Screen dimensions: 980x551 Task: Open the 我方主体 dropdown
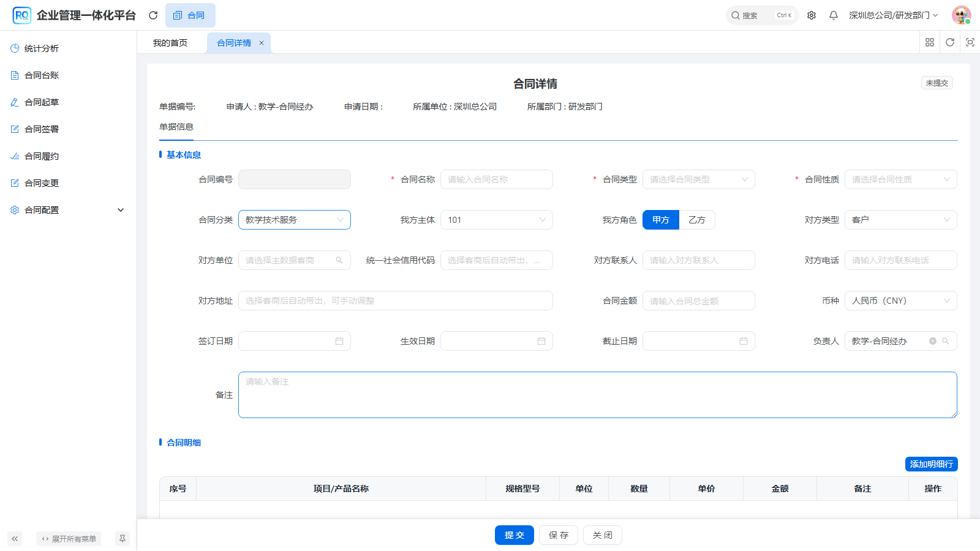[x=497, y=220]
